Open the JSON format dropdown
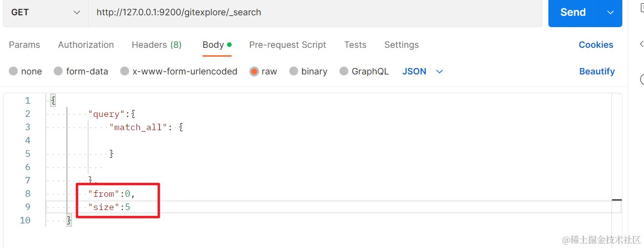Image resolution: width=644 pixels, height=248 pixels. coord(423,71)
